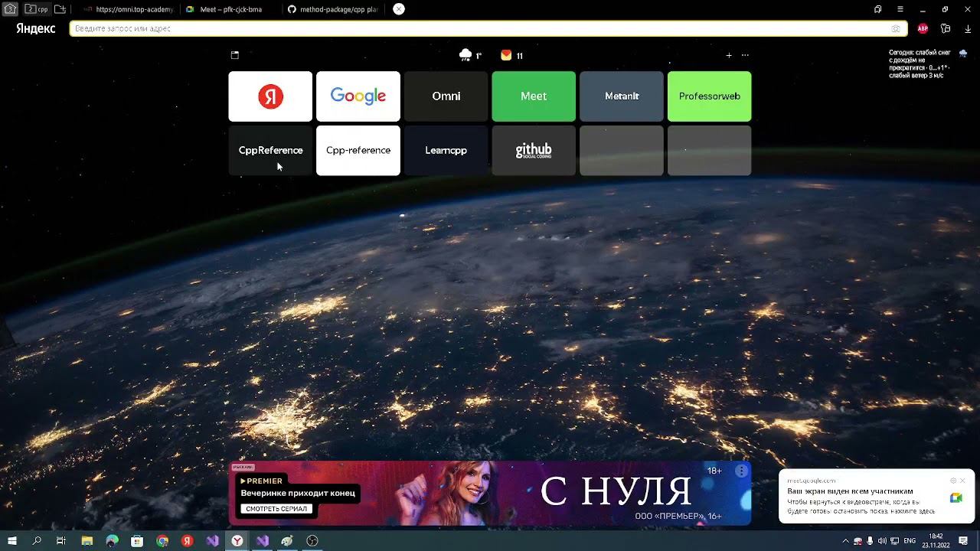Image resolution: width=980 pixels, height=551 pixels.
Task: Open the green Meet shortcut tile
Action: click(x=534, y=96)
